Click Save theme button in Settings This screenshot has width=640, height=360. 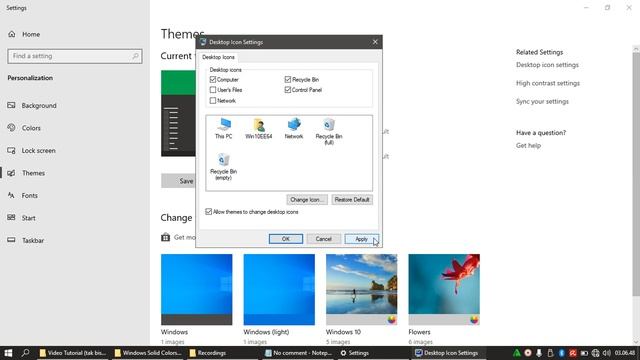click(x=178, y=181)
